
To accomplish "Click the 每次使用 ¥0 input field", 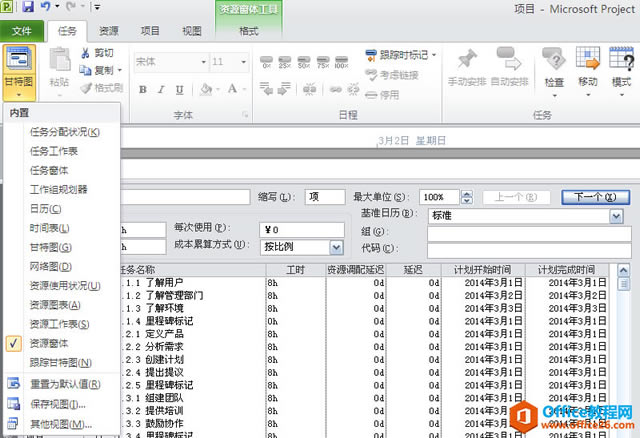I will [x=302, y=230].
